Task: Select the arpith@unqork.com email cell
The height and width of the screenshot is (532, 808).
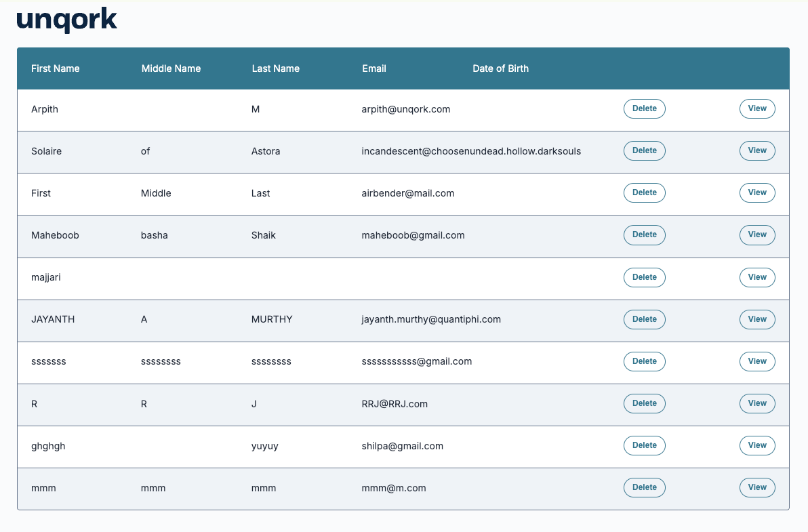Action: click(405, 109)
